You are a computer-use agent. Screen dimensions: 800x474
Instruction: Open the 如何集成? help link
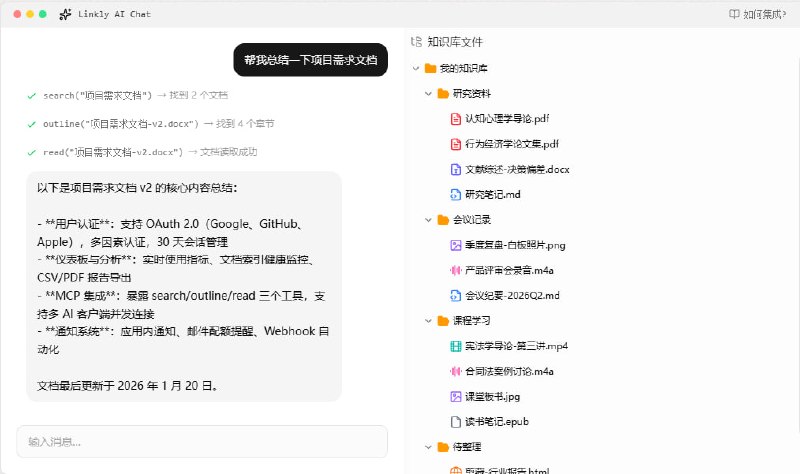pyautogui.click(x=758, y=14)
